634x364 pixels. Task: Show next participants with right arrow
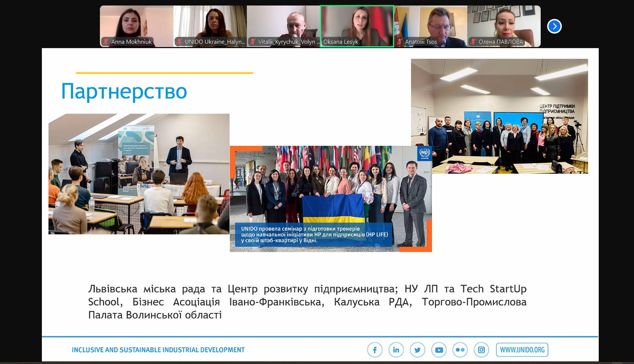554,26
